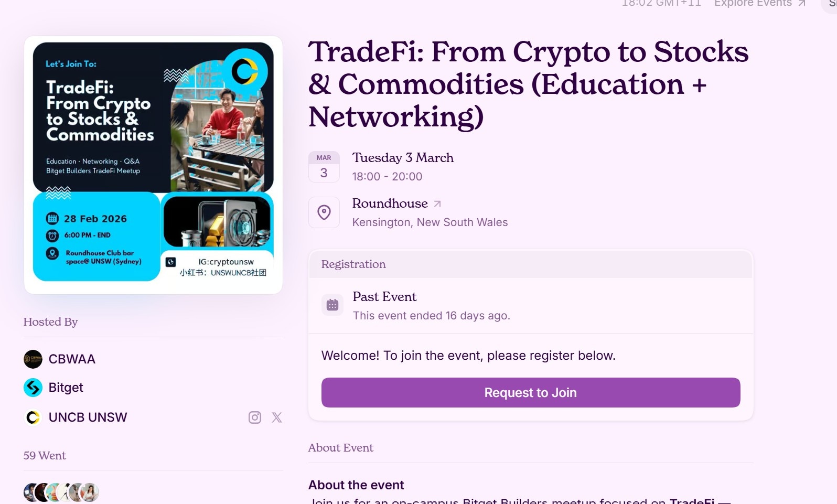
Task: Click the About Event heading
Action: point(340,448)
